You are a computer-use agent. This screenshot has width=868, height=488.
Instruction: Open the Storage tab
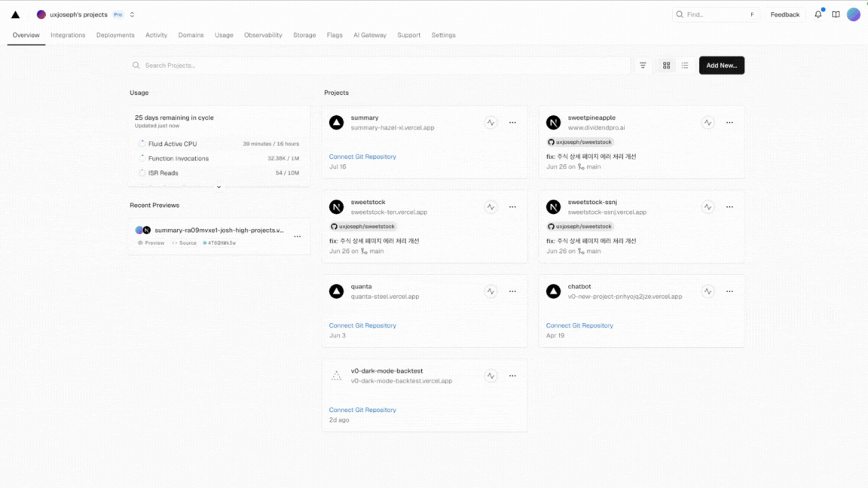point(304,35)
